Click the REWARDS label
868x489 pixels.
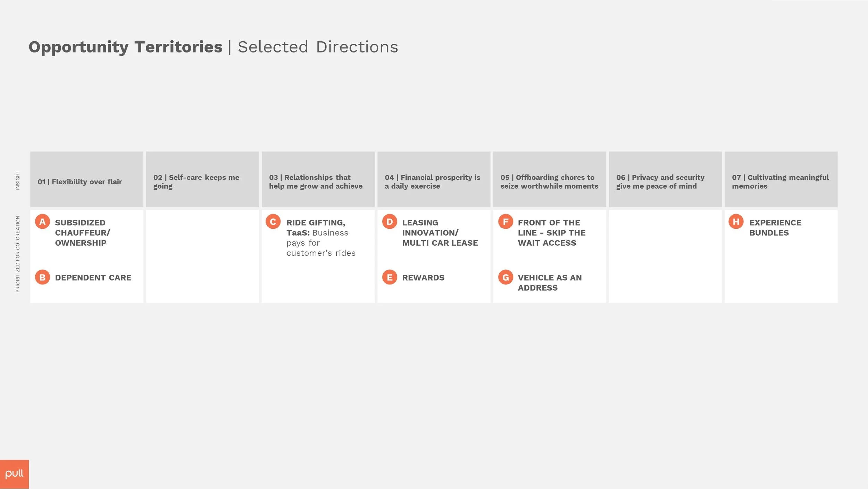point(423,278)
